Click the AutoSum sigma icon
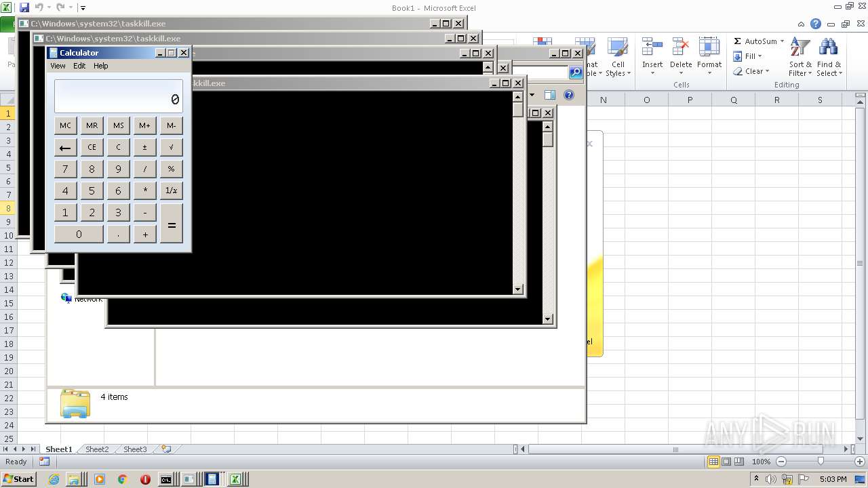 click(737, 41)
